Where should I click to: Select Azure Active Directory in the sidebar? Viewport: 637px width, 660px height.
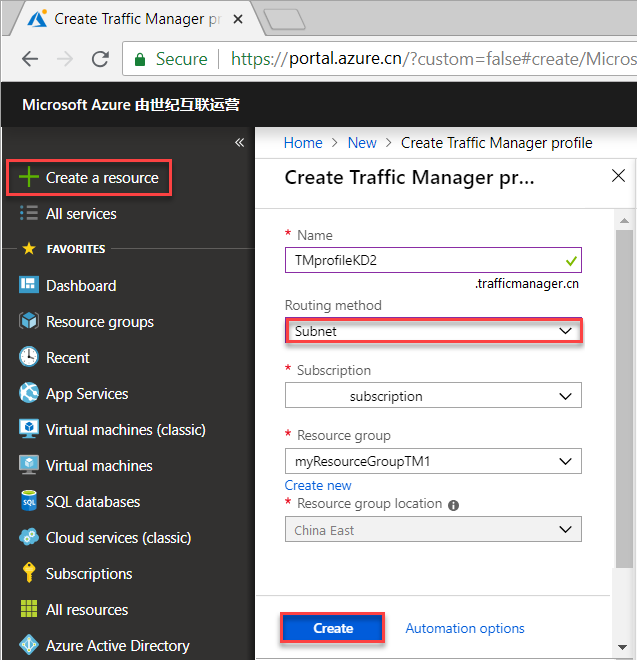tap(117, 646)
